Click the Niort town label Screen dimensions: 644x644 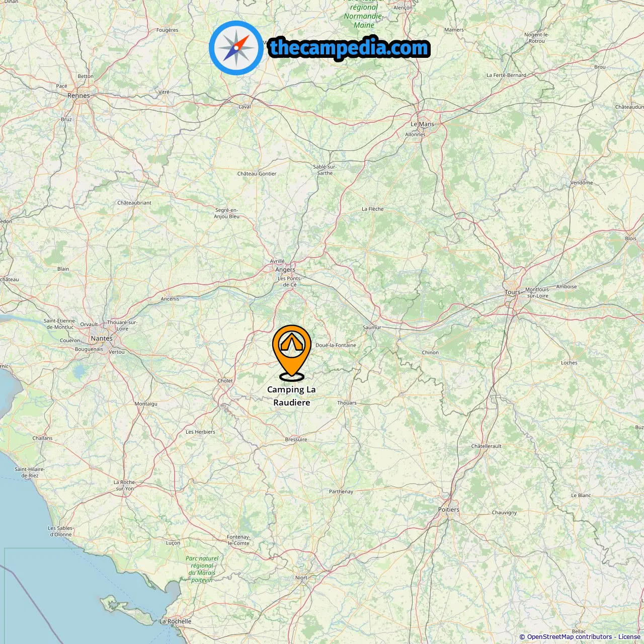click(301, 578)
